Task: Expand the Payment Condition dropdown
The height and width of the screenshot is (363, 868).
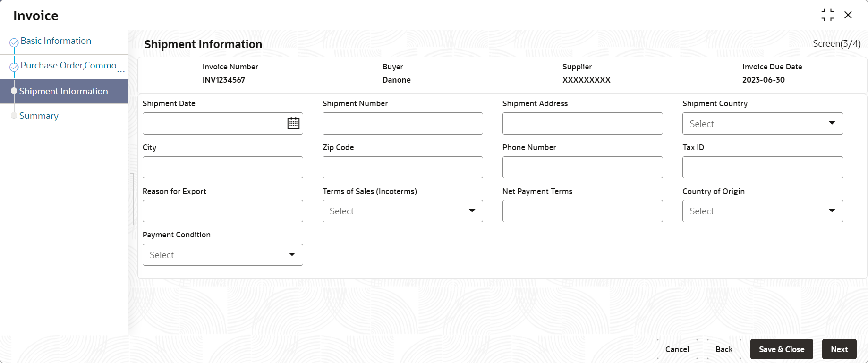Action: (222, 255)
